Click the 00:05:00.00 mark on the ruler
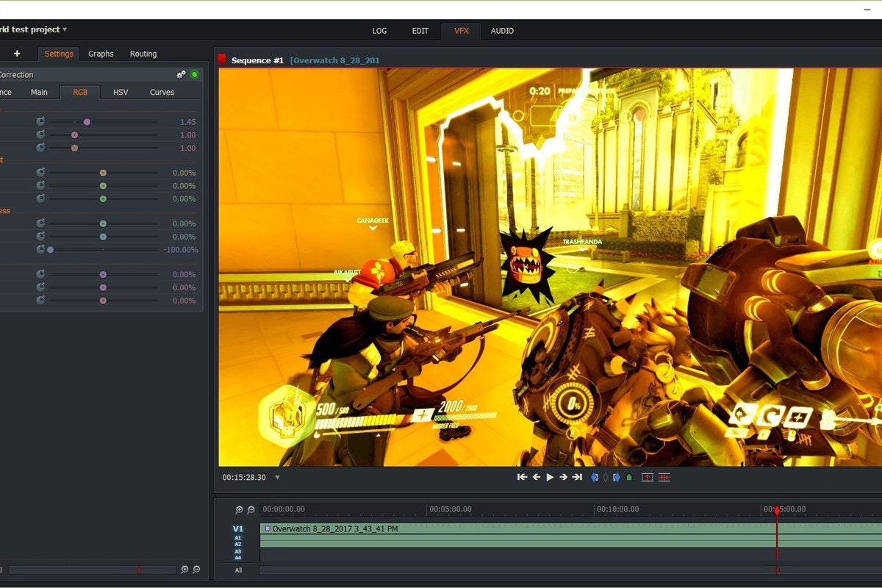 tap(451, 509)
